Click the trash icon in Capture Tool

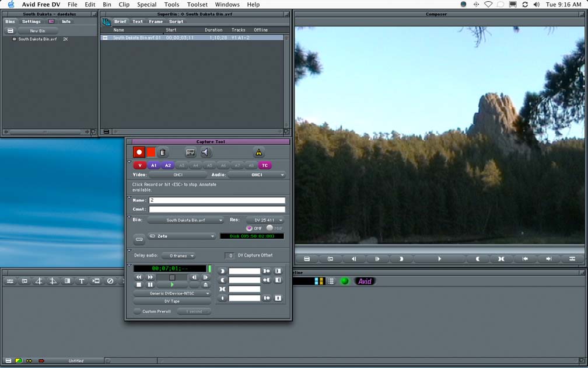click(x=163, y=152)
